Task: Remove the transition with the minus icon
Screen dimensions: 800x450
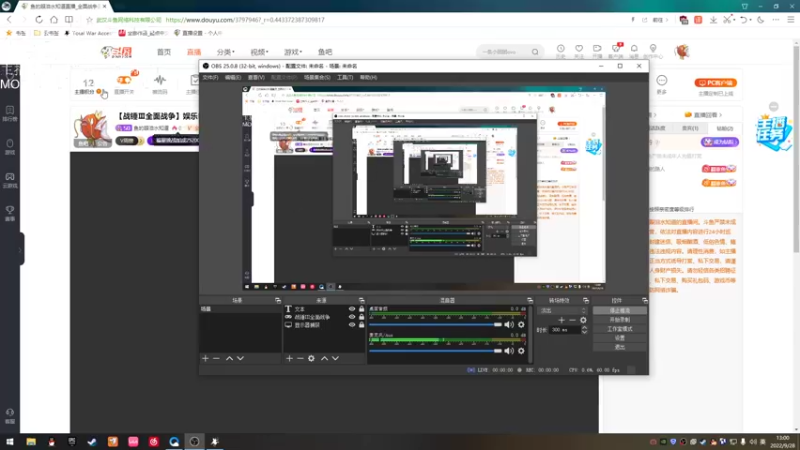Action: pyautogui.click(x=572, y=320)
